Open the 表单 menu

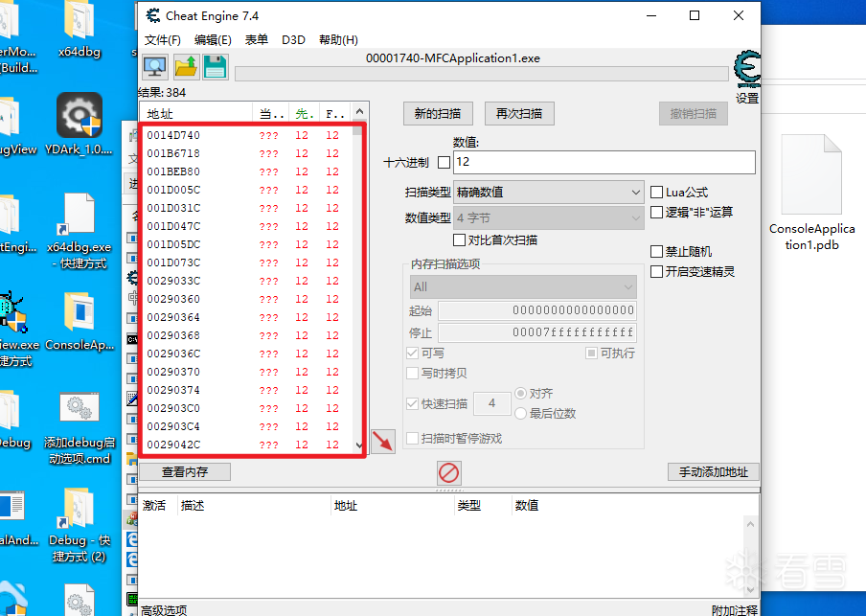click(257, 40)
